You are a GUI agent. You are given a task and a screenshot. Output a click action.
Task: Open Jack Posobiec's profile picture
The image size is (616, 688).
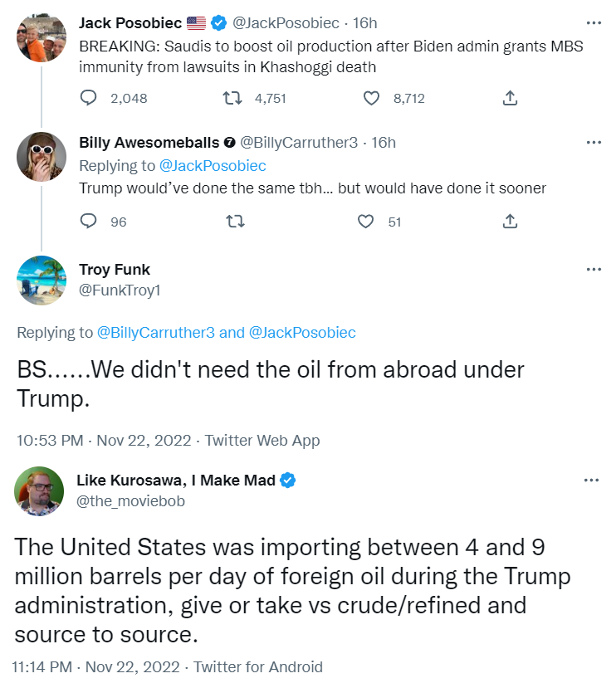[42, 37]
